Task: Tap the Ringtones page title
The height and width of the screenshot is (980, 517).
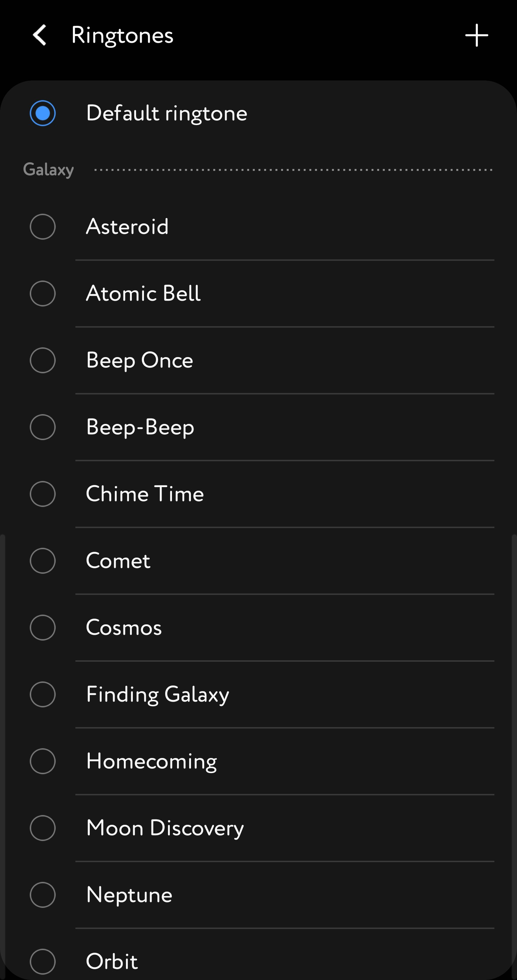Action: (122, 35)
